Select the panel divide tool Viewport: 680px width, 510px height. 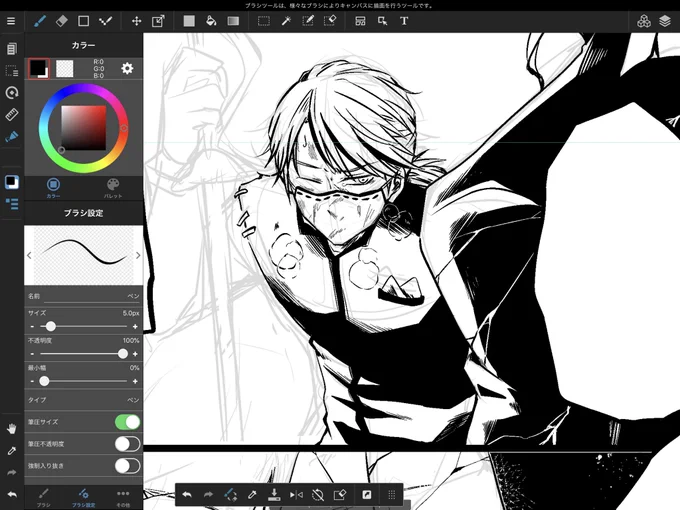coord(360,21)
